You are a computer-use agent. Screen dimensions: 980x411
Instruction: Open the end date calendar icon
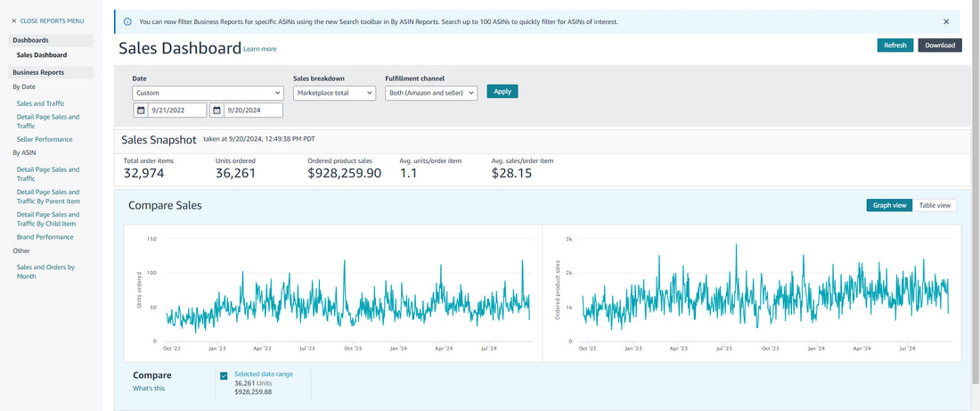(x=217, y=111)
